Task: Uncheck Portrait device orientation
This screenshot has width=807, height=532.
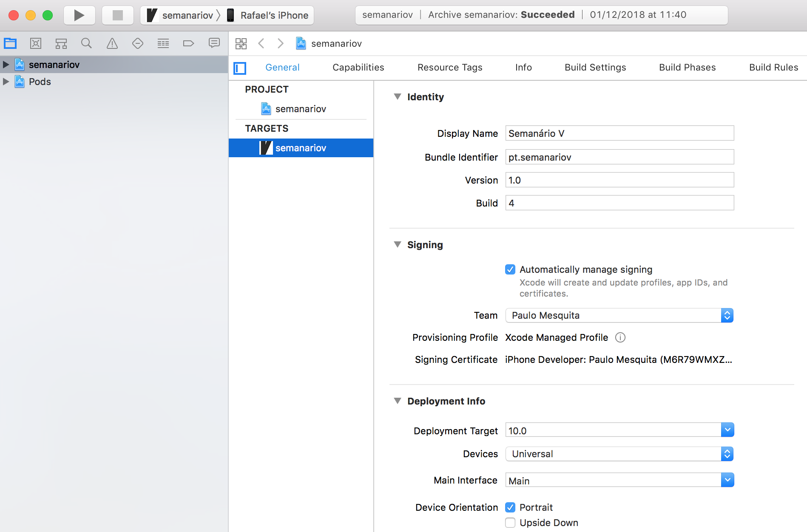Action: [510, 507]
